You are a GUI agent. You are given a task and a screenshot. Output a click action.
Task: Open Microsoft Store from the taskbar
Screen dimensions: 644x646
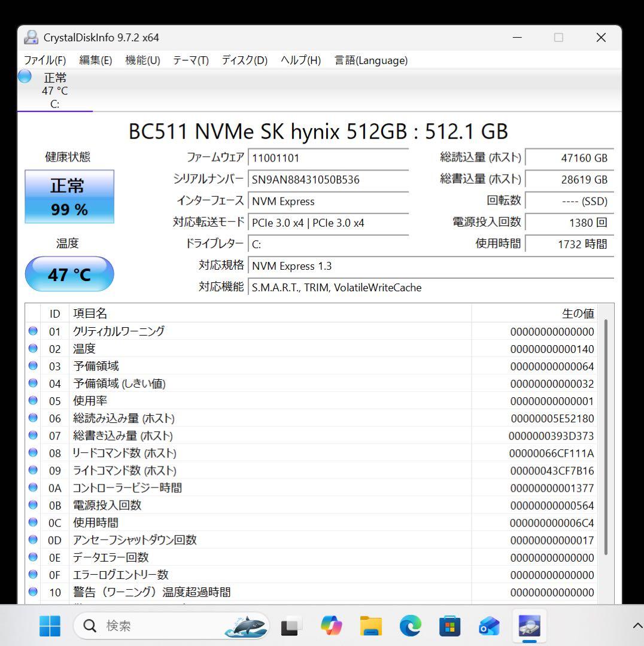[450, 626]
